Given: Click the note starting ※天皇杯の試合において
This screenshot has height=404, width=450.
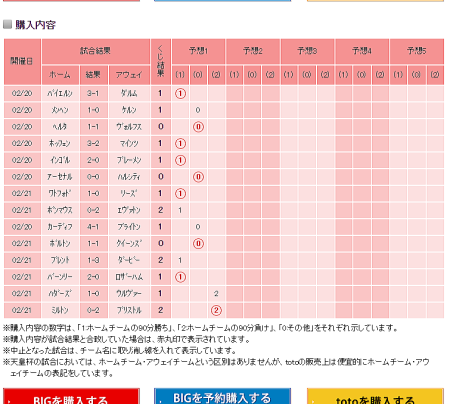Looking at the screenshot, I should 216,367.
